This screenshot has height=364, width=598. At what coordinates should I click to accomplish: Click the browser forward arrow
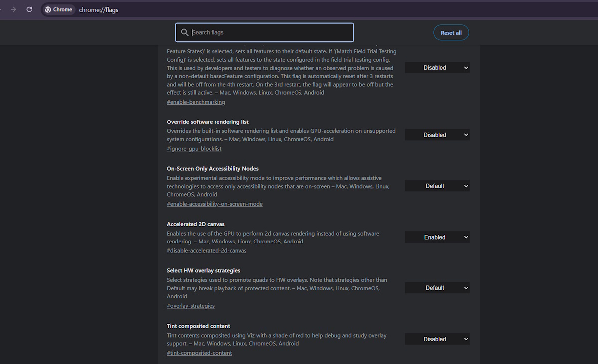click(x=13, y=9)
